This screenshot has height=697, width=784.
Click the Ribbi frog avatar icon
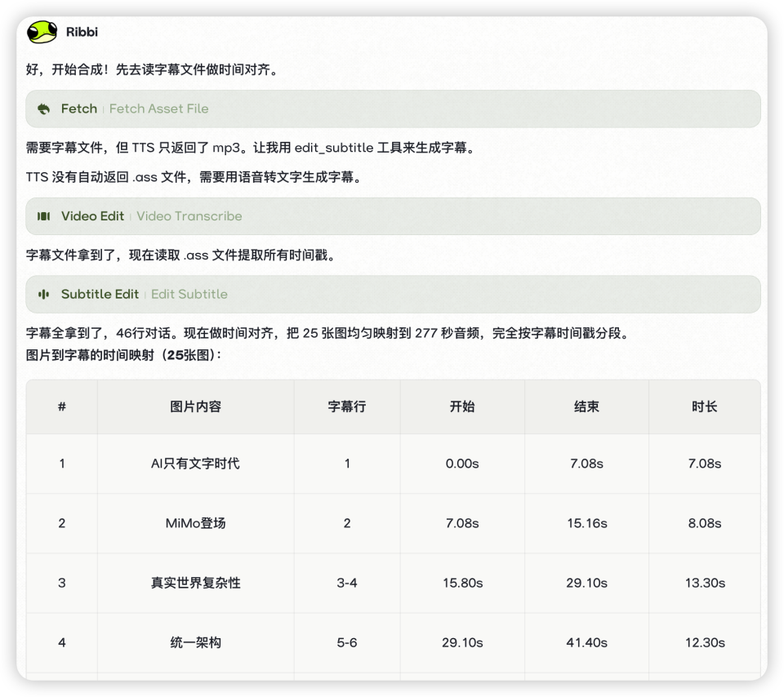(x=42, y=32)
